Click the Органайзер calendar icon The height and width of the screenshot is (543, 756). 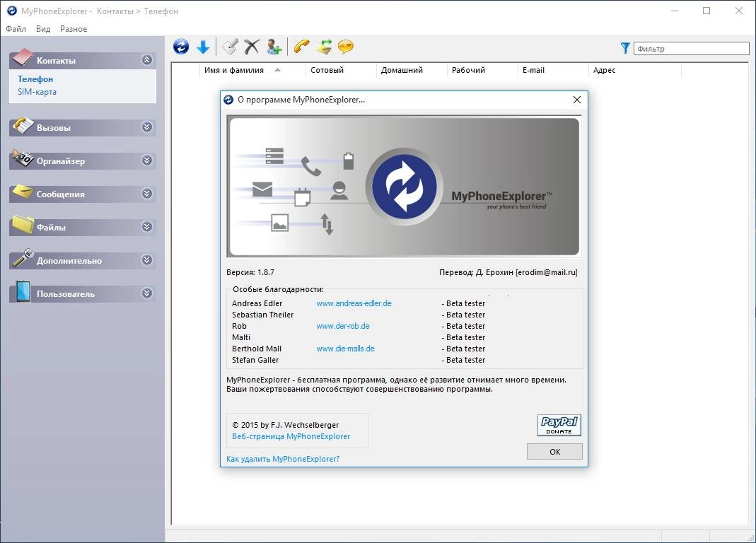tap(23, 158)
